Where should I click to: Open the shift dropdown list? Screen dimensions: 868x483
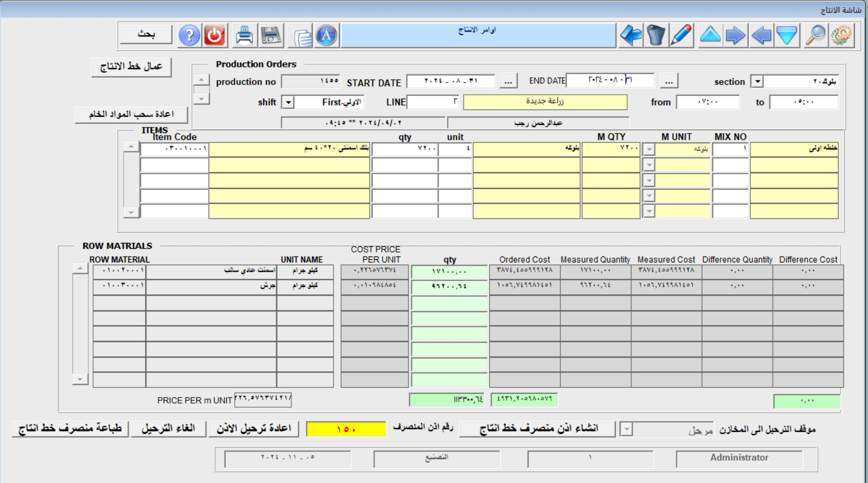pos(288,102)
